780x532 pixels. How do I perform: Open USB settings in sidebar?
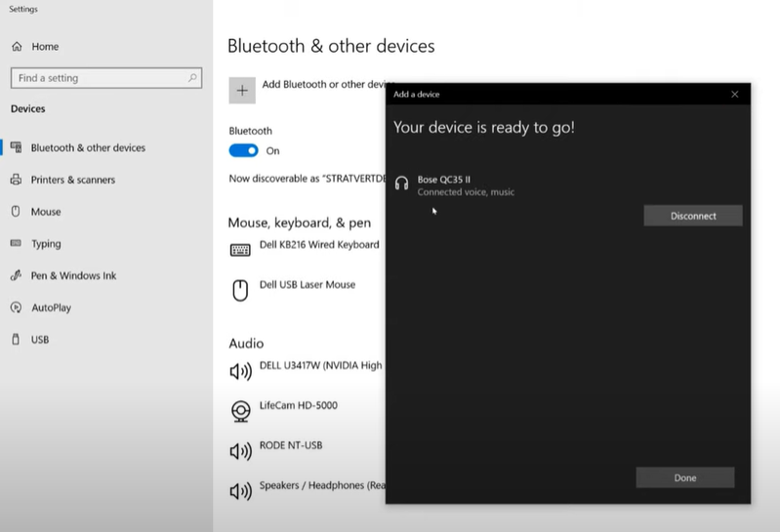point(39,340)
